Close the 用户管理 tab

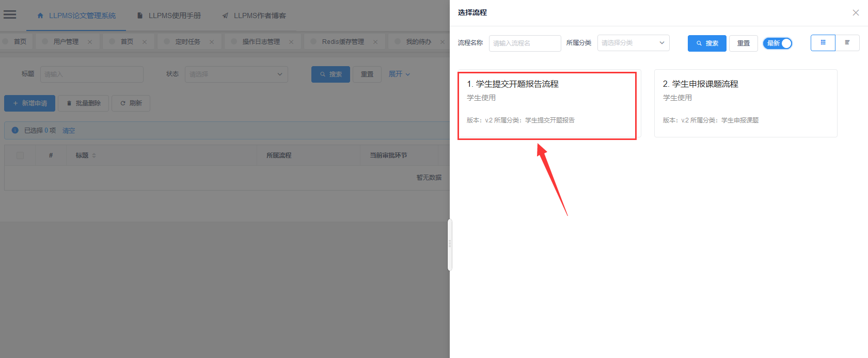(90, 42)
